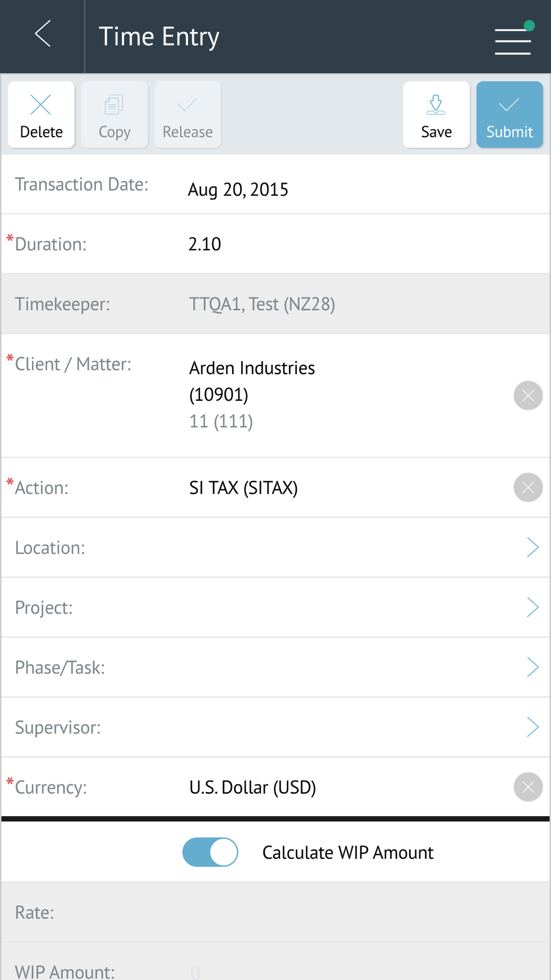
Task: Tap the Rate field row
Action: (x=275, y=912)
